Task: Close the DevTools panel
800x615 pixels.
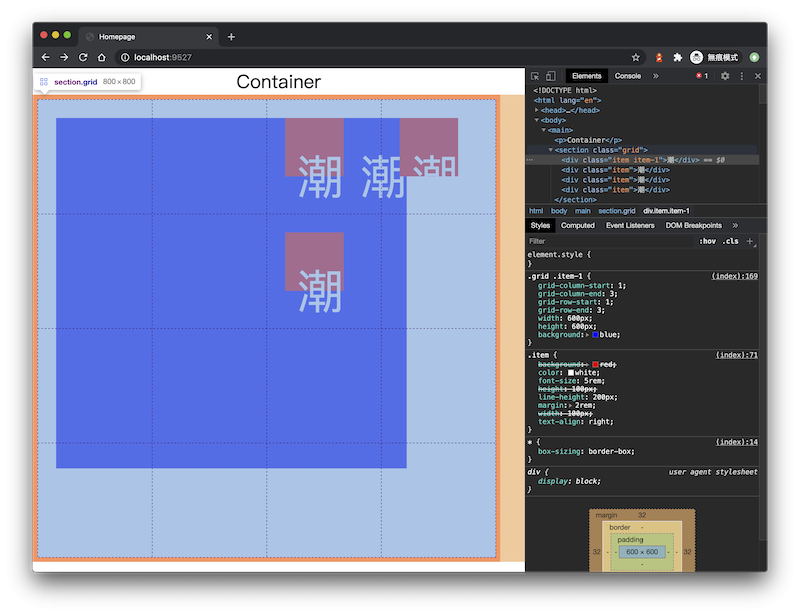Action: click(758, 76)
